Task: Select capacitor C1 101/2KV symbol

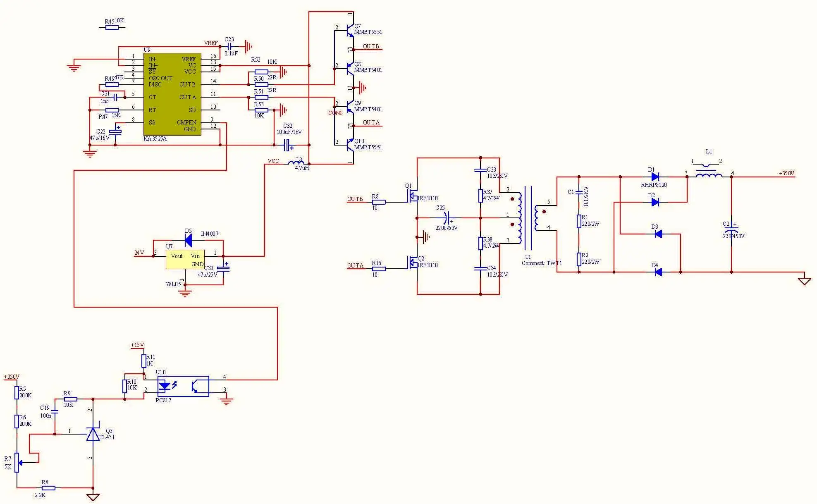Action: (579, 192)
